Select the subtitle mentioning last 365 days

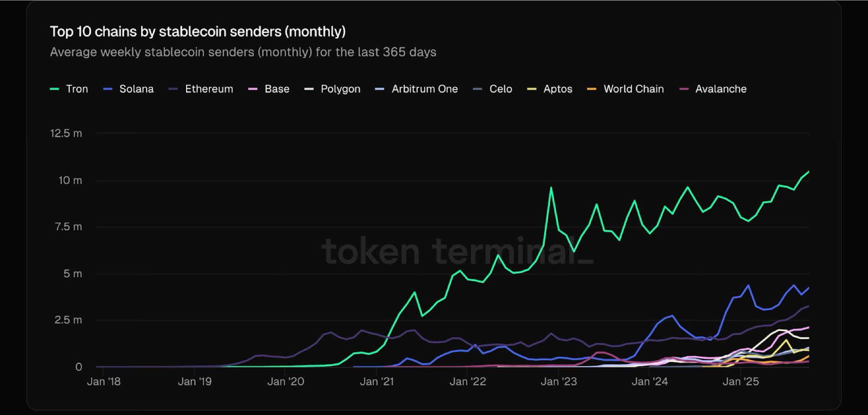[x=243, y=52]
